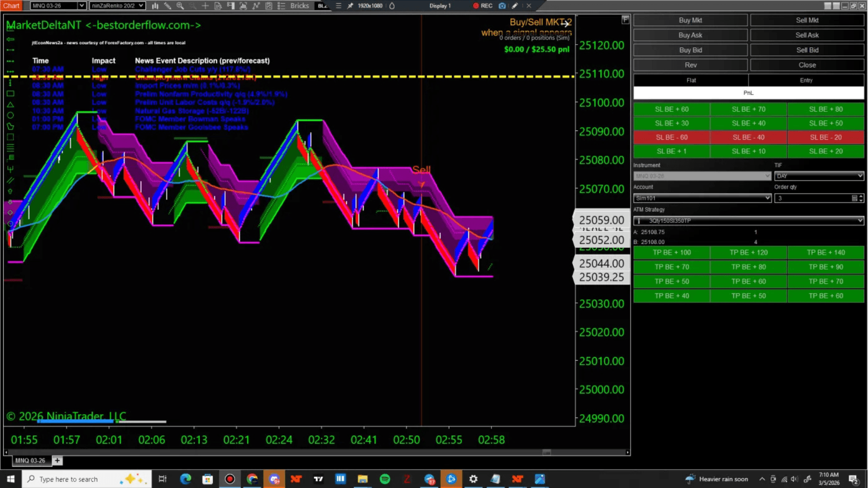Viewport: 868px width, 488px height.
Task: Select the crosshair cursor tool
Action: 206,6
